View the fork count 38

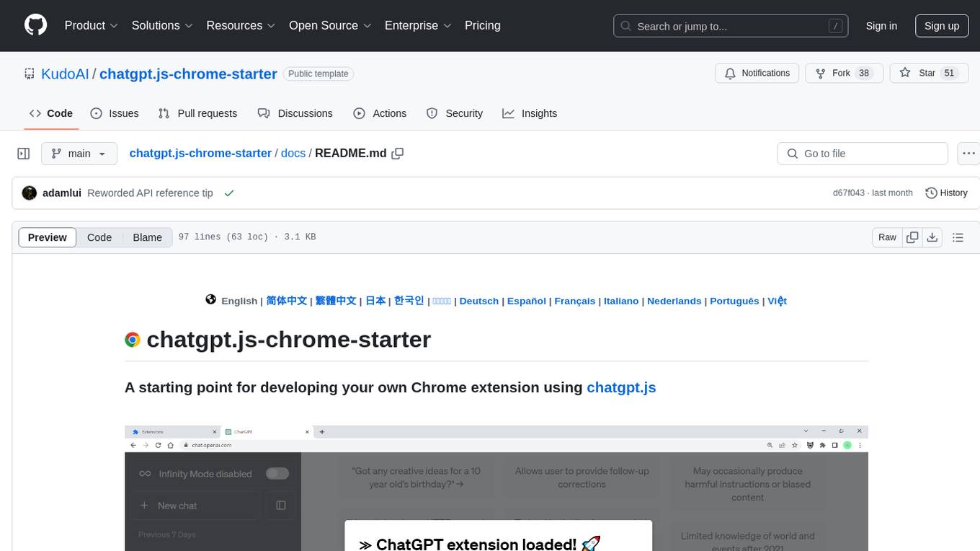point(864,73)
